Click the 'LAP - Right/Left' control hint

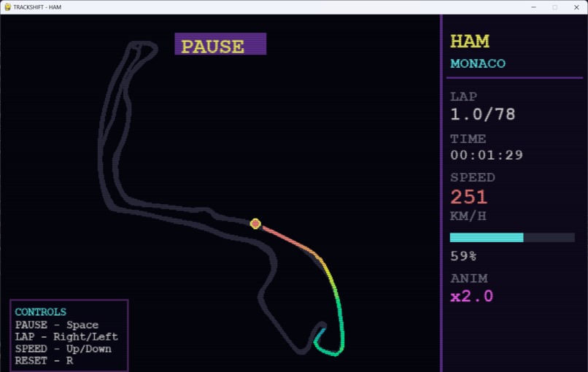coord(66,337)
